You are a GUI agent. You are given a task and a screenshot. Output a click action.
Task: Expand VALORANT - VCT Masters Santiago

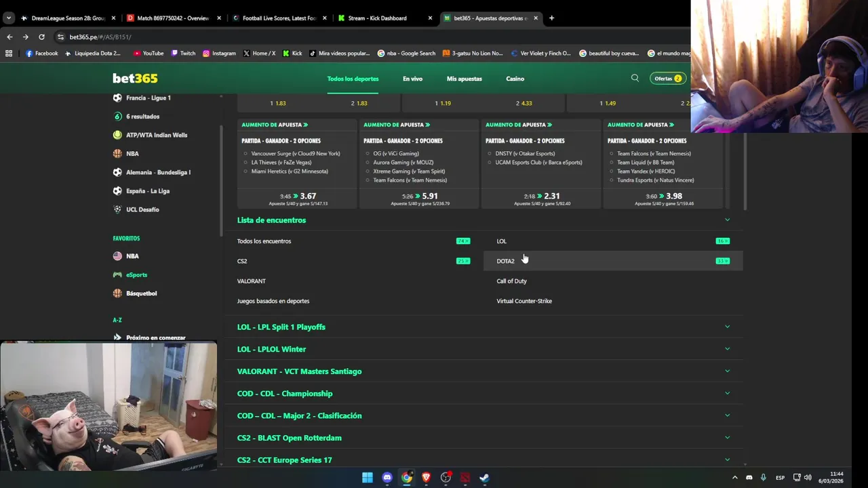(x=484, y=371)
